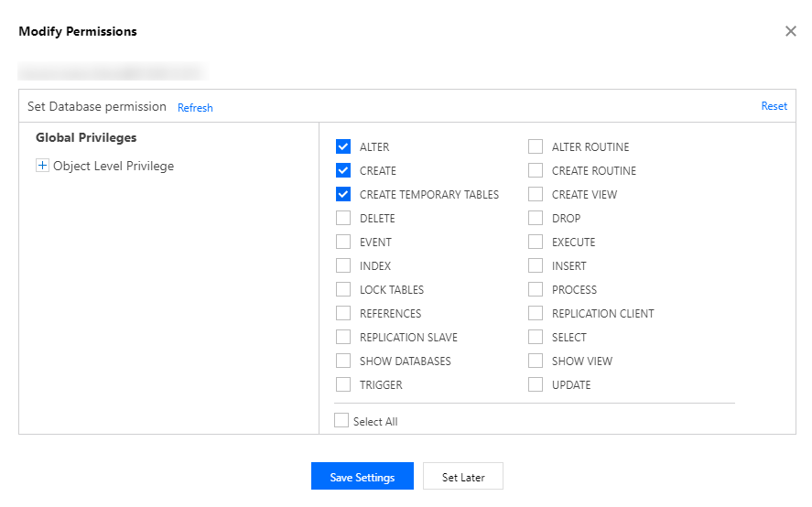Screen dimensions: 812x507
Task: Grant the SELECT privilege
Action: 536,337
